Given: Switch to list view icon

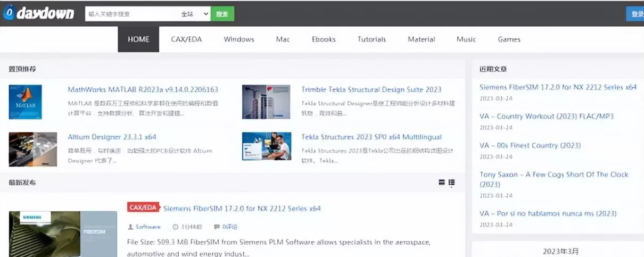Looking at the screenshot, I should point(441,183).
